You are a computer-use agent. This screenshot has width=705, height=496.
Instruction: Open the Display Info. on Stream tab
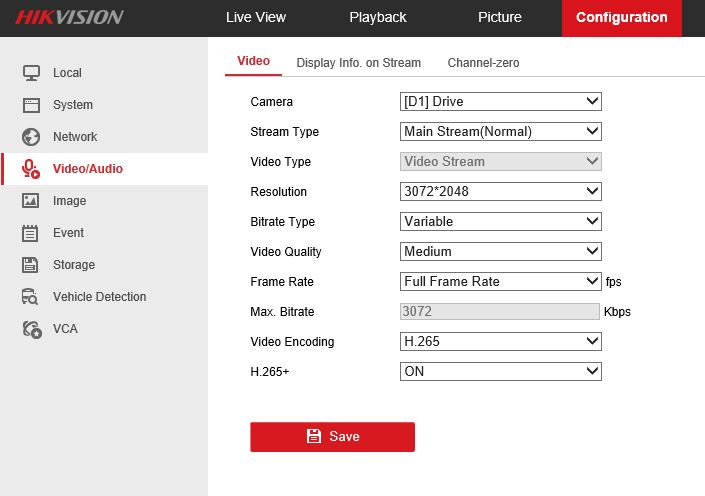(358, 62)
